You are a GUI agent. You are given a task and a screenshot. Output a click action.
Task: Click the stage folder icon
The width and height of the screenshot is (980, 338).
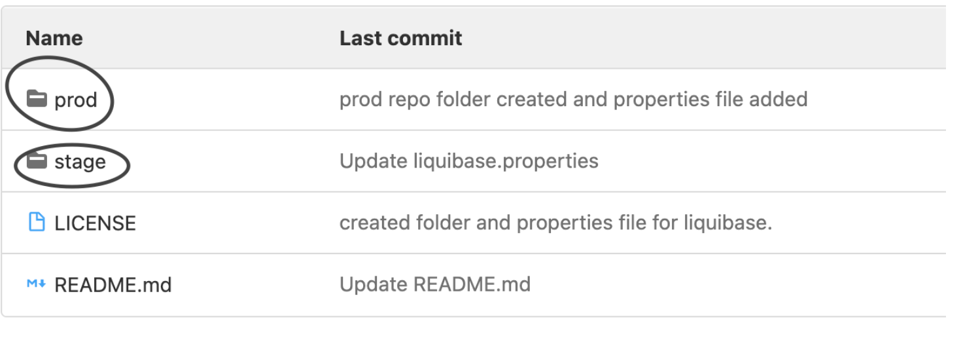(x=37, y=160)
